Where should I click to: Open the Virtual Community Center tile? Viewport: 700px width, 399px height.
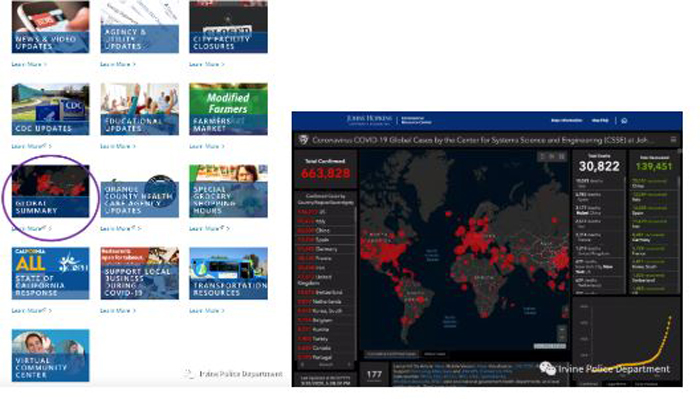pos(50,356)
